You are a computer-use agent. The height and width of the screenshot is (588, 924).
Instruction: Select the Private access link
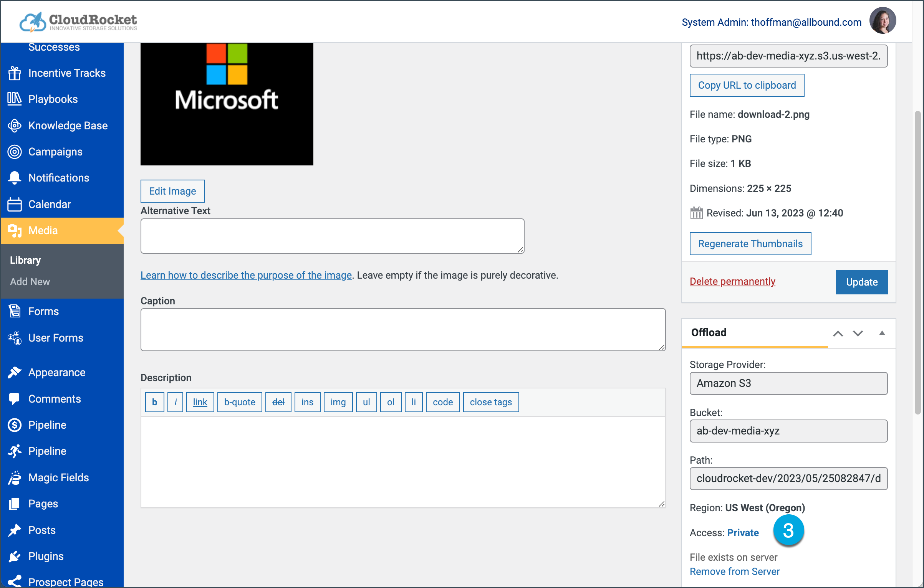(743, 533)
